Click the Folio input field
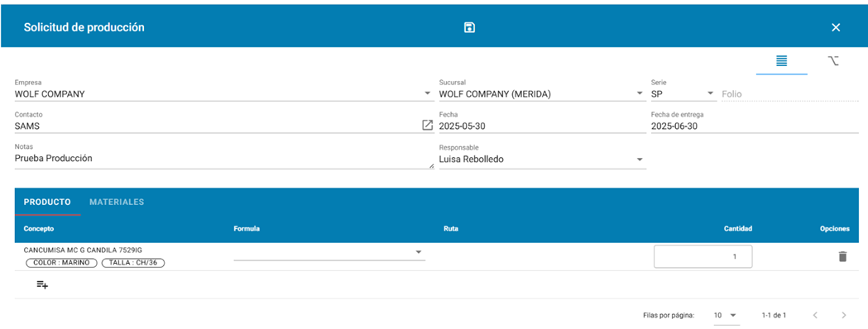 click(790, 94)
